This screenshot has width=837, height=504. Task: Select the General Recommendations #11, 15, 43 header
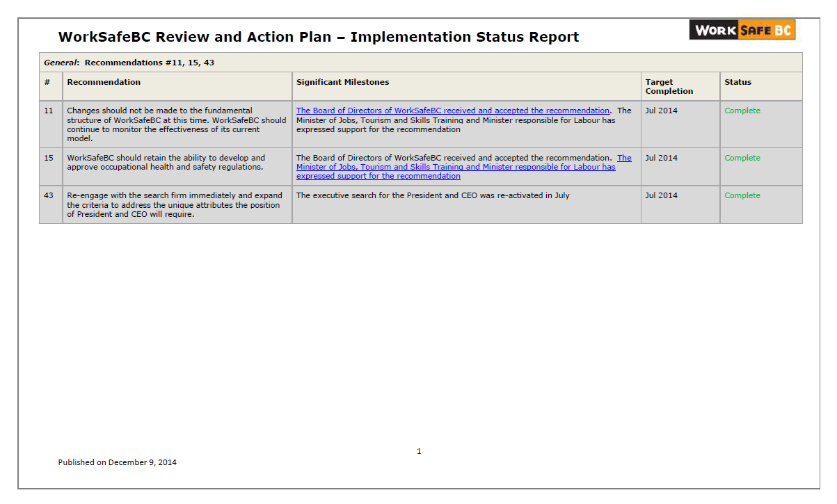(129, 63)
